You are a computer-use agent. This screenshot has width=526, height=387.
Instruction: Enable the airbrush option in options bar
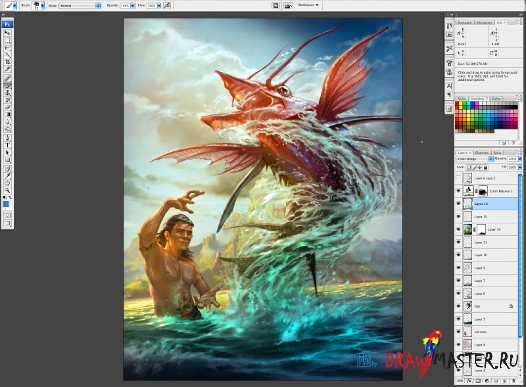tap(167, 5)
